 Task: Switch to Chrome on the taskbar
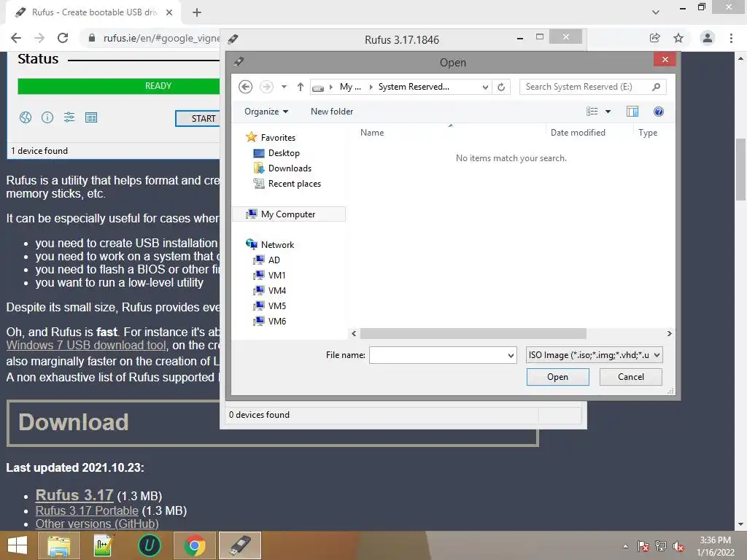(194, 545)
